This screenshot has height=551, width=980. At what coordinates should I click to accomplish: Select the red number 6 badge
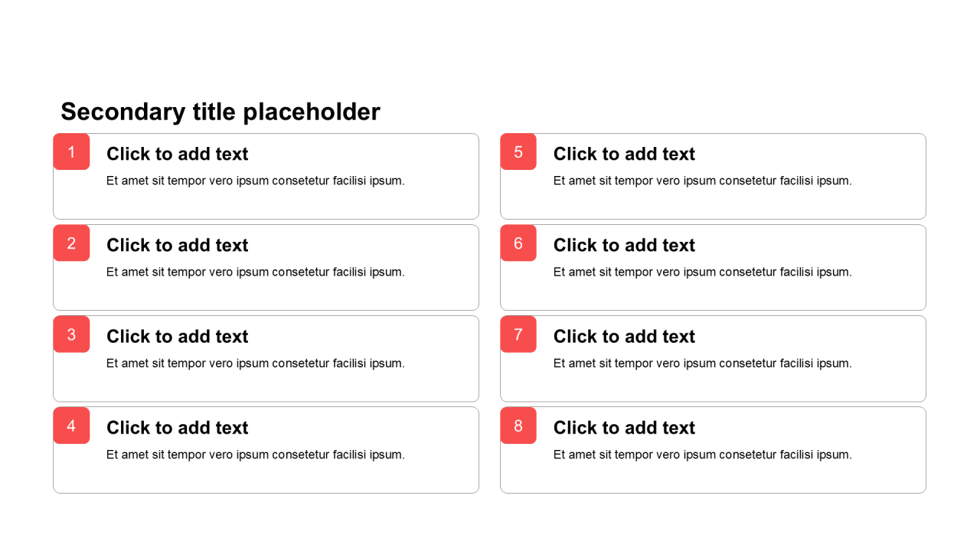(x=518, y=243)
